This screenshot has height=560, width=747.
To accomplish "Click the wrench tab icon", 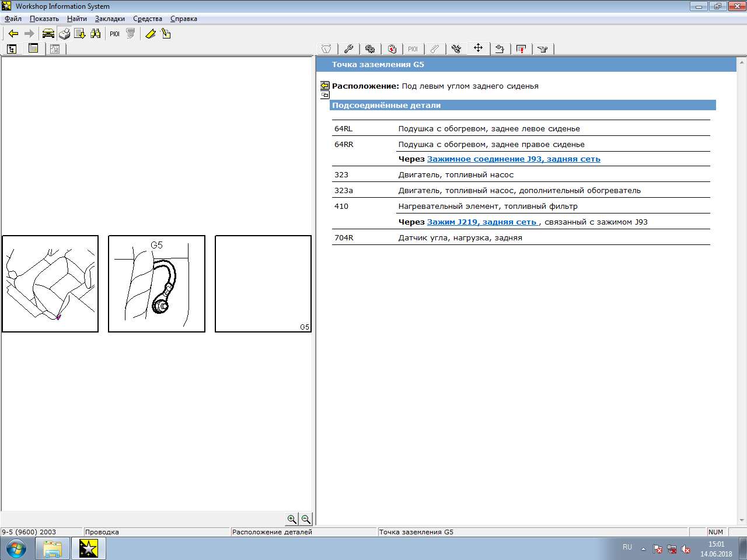I will point(348,49).
